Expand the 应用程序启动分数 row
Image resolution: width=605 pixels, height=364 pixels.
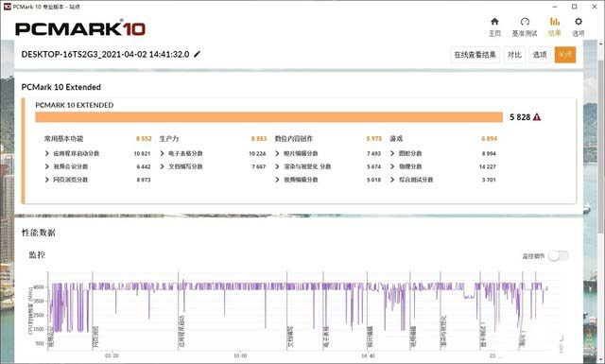[47, 153]
